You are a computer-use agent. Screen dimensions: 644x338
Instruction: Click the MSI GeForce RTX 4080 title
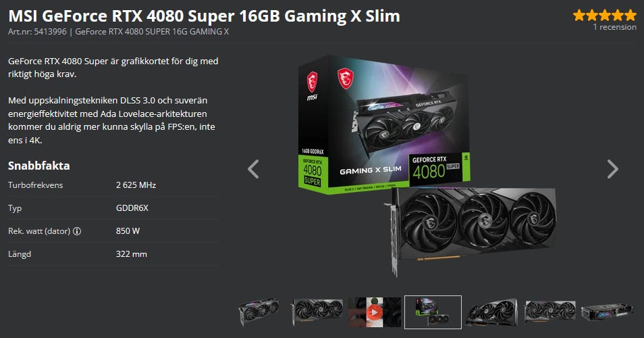click(x=204, y=16)
